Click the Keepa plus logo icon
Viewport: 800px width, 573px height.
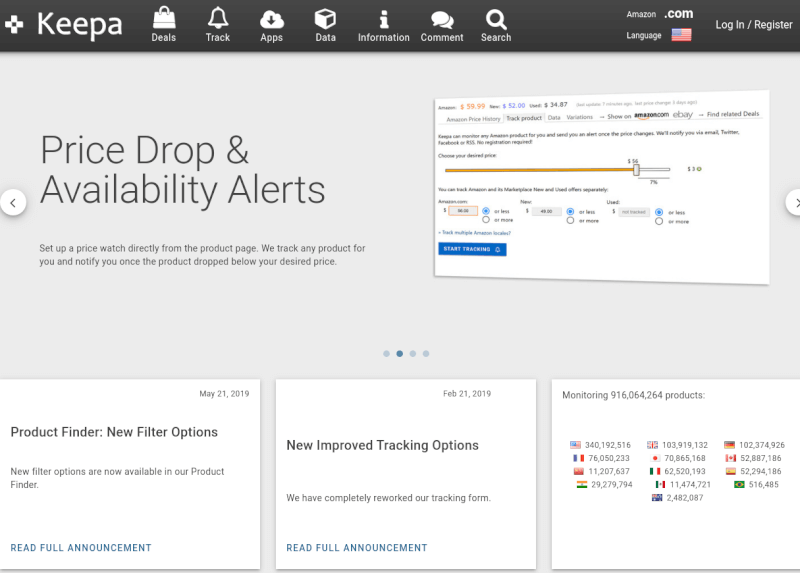pyautogui.click(x=14, y=24)
